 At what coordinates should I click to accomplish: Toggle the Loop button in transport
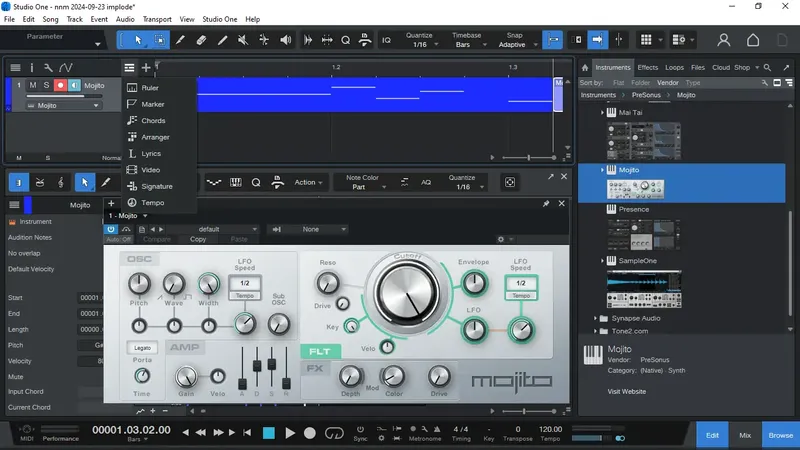point(334,433)
